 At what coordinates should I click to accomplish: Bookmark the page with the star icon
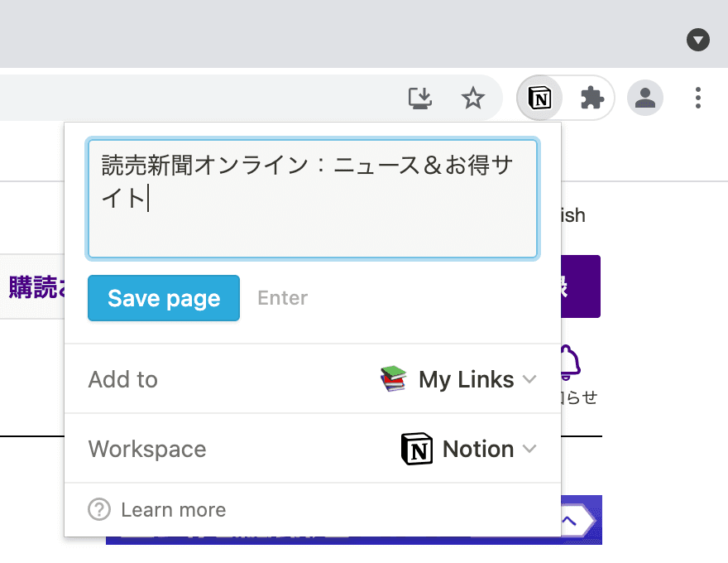[x=473, y=98]
